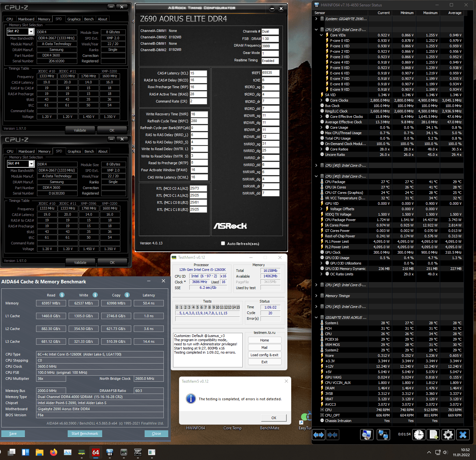Open HWiNFO settings gear icon
The height and width of the screenshot is (460, 476).
(x=448, y=435)
